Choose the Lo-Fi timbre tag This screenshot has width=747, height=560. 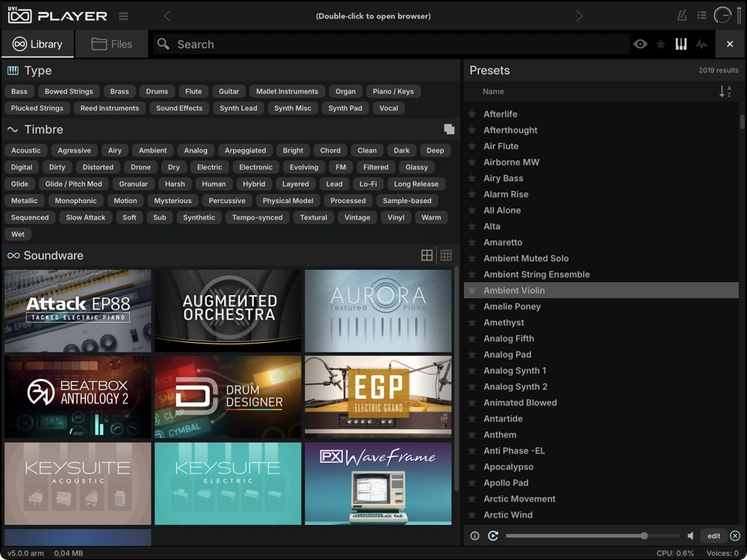(x=368, y=184)
